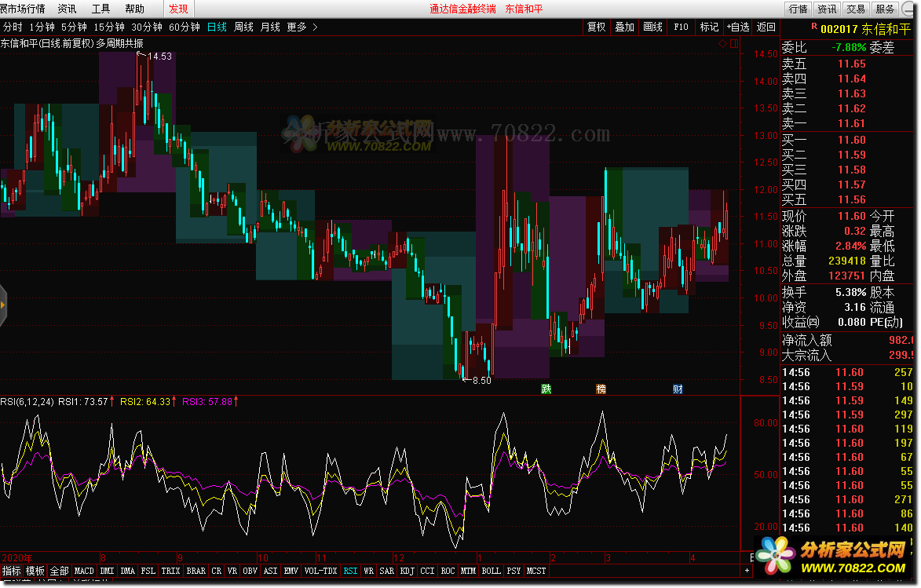Click the orange 榜 marker on the chart

click(x=601, y=389)
